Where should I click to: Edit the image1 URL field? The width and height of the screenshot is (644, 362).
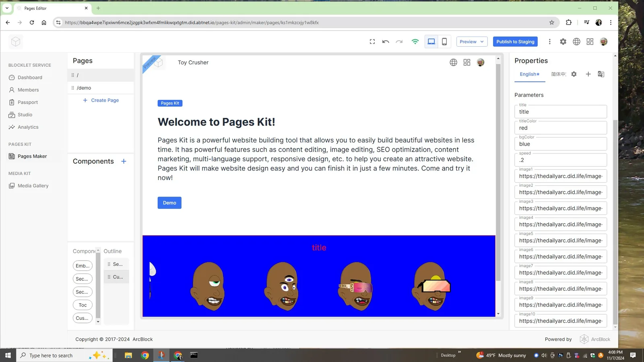point(561,176)
